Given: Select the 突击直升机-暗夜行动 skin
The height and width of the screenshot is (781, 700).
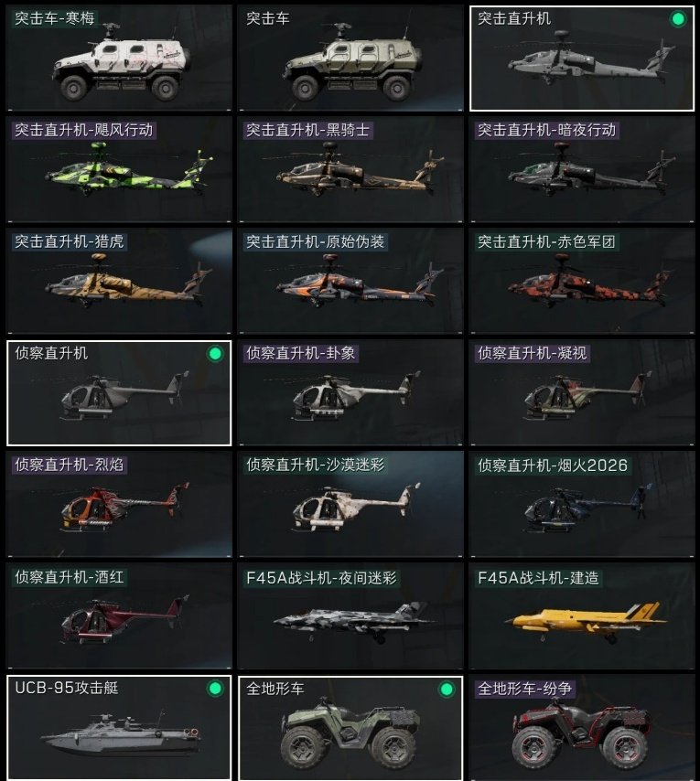Looking at the screenshot, I should point(582,169).
